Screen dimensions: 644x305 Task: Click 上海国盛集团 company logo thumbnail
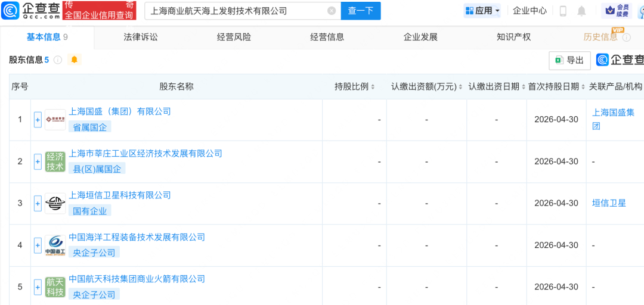click(55, 120)
